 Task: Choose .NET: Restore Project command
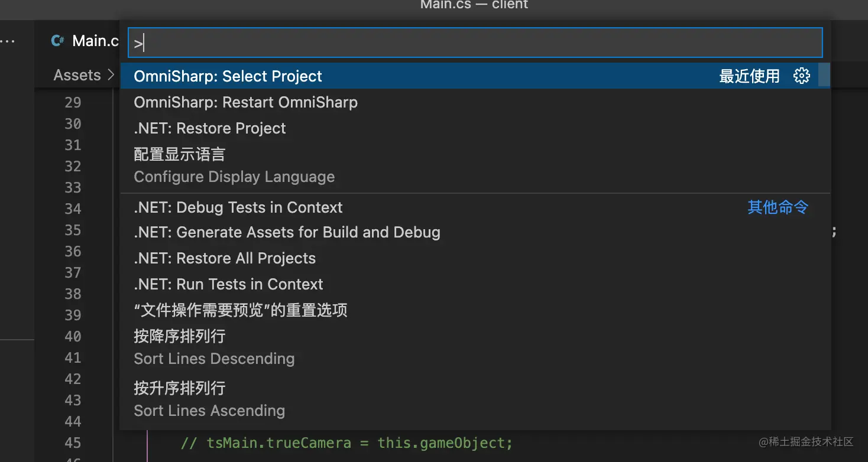(x=475, y=128)
